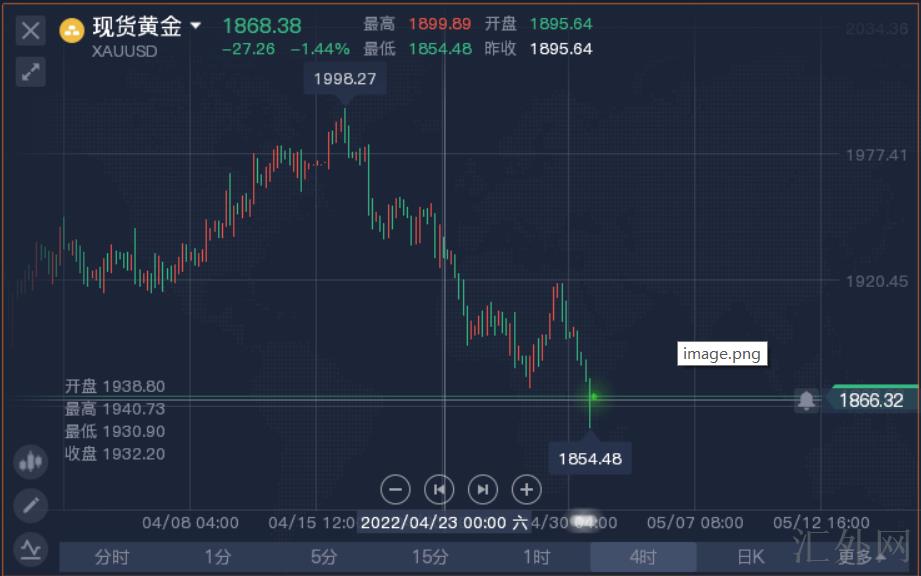
Task: Step to previous candle
Action: [439, 489]
